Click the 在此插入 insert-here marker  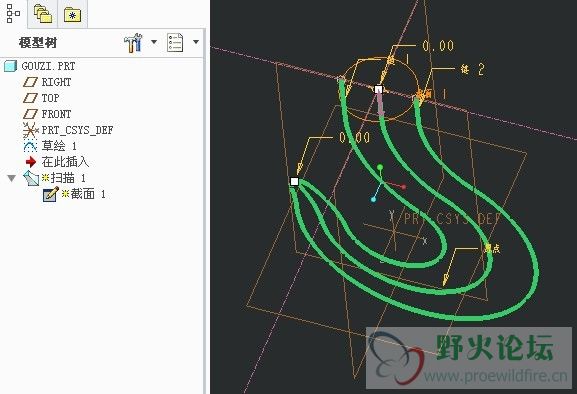pos(65,162)
